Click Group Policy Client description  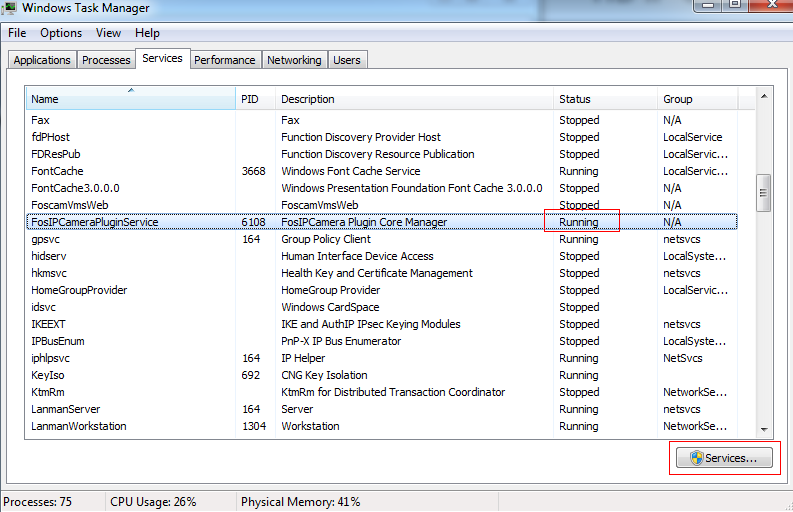coord(326,239)
